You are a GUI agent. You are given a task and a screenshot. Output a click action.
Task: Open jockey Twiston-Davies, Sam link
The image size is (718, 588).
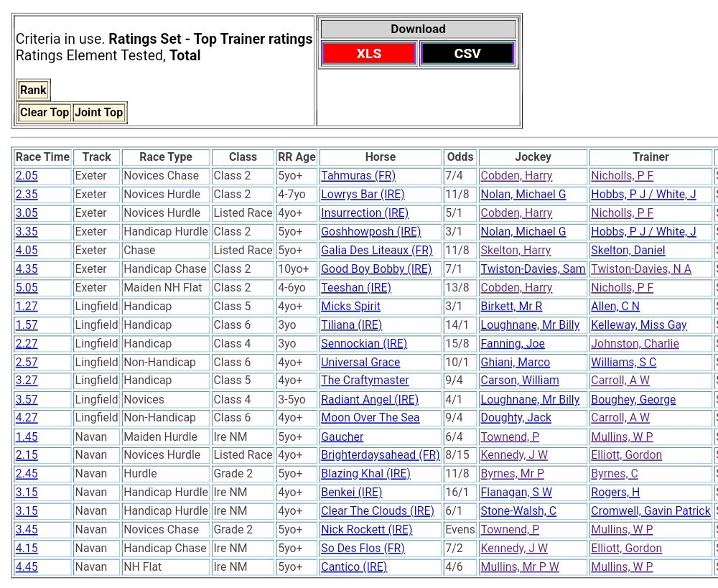pyautogui.click(x=532, y=269)
